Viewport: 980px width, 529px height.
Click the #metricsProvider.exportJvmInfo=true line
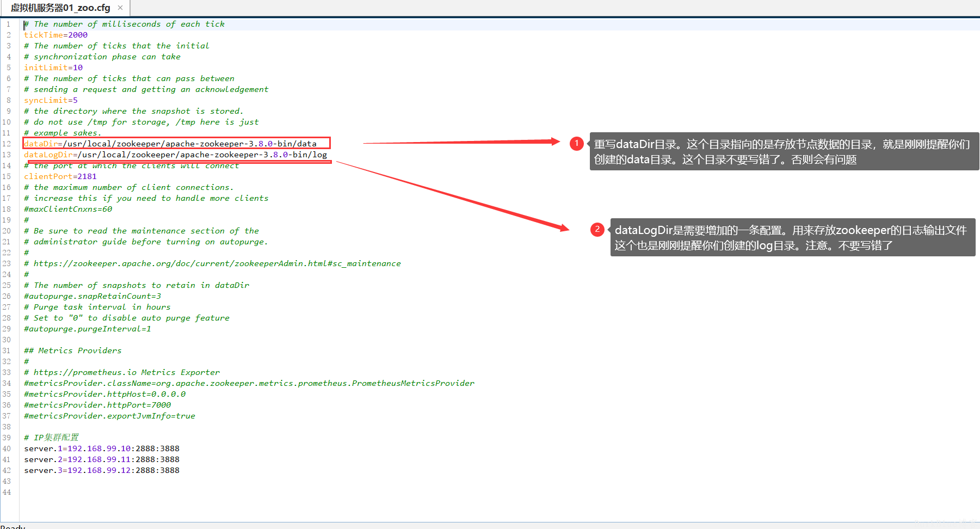tap(109, 416)
